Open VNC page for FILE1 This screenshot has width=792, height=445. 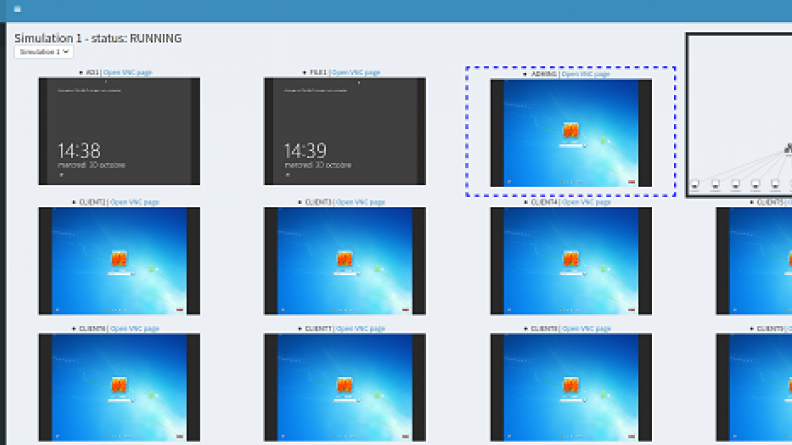pos(356,72)
